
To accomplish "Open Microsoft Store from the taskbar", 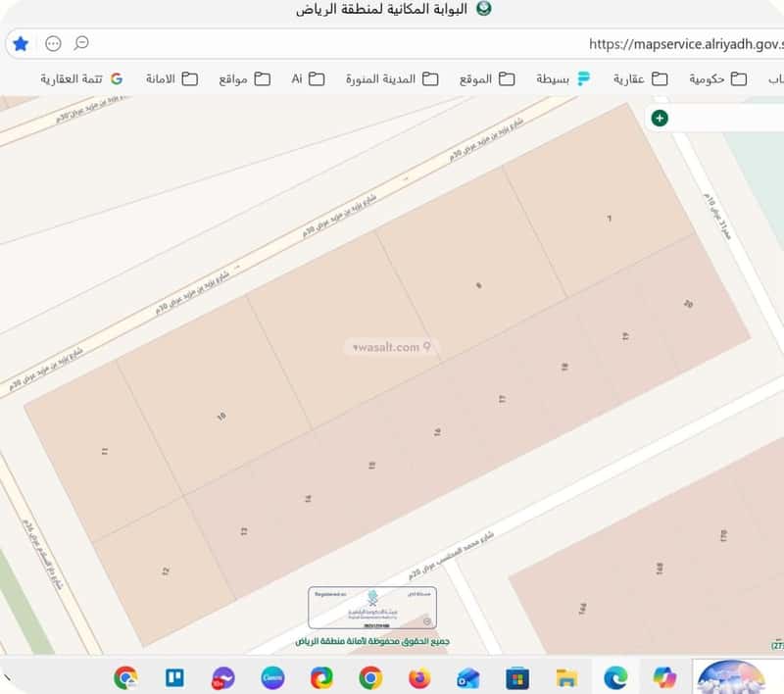I will [517, 678].
